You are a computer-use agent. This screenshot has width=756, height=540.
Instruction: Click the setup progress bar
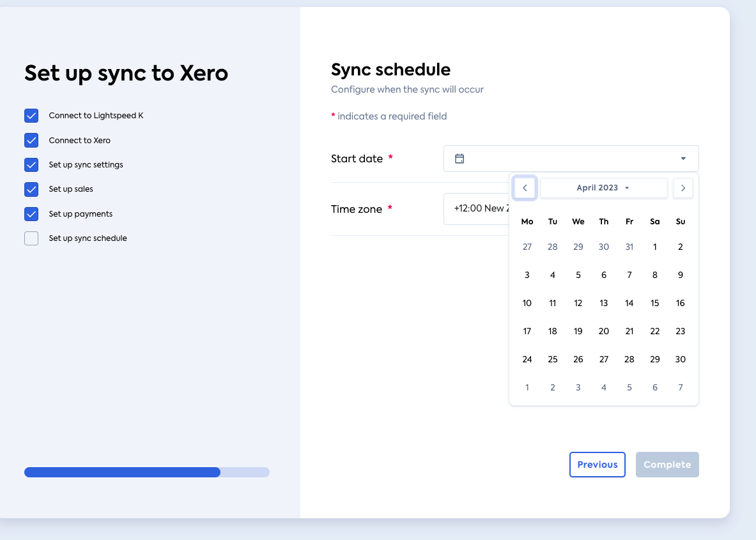click(146, 472)
